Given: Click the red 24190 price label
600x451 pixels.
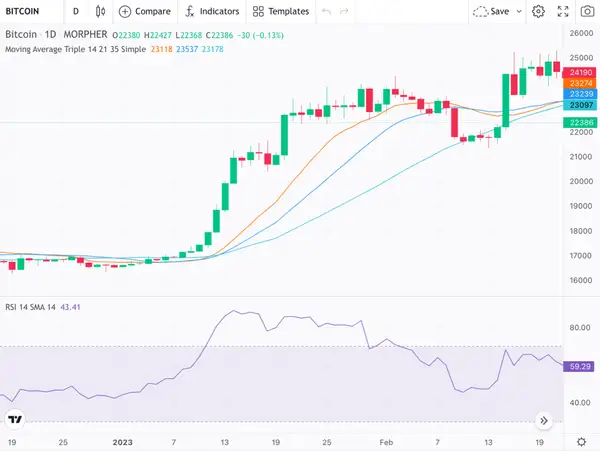Looking at the screenshot, I should point(579,72).
